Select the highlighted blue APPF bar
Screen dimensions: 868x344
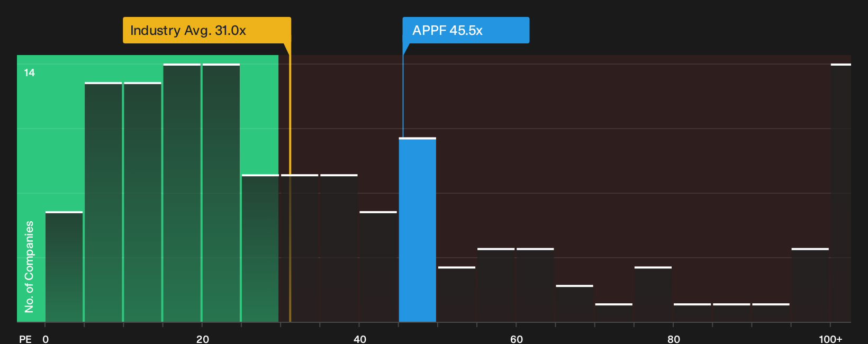pos(418,230)
